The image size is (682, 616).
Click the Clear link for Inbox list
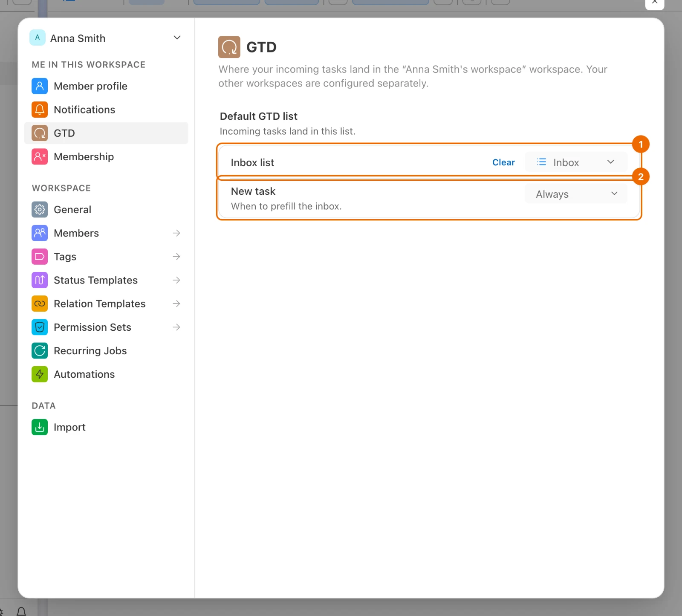pos(503,162)
